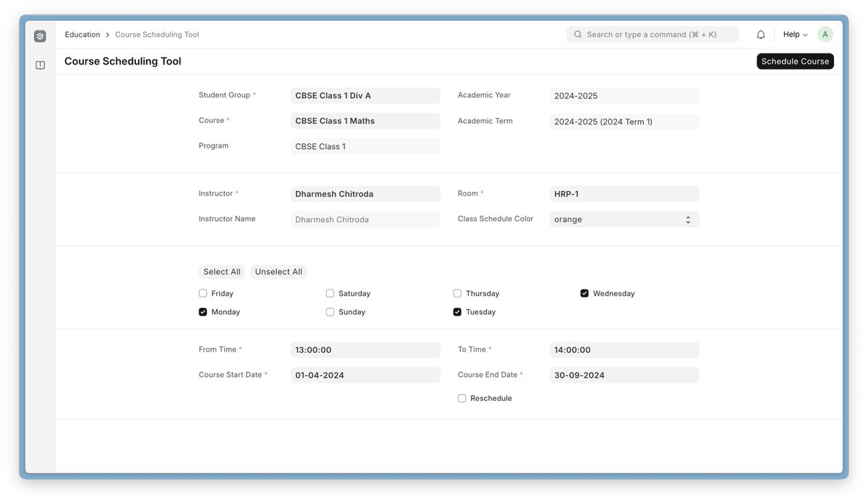Open the app home cube icon

point(40,36)
